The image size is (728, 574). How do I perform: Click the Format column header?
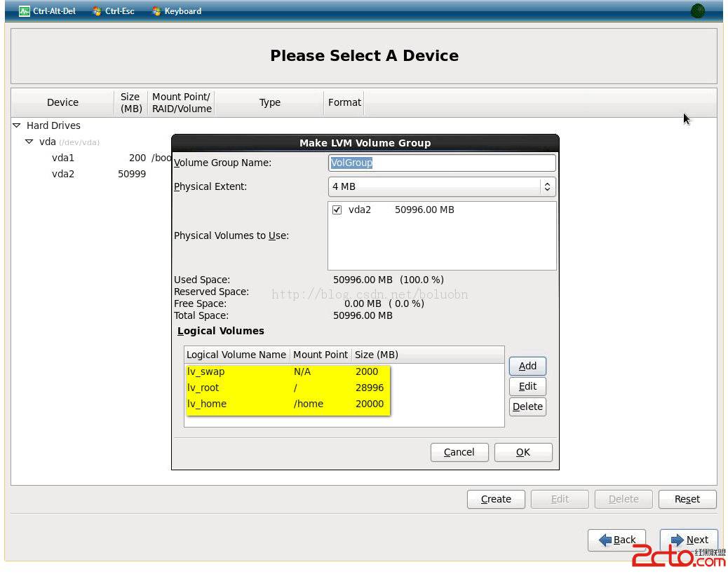(344, 102)
